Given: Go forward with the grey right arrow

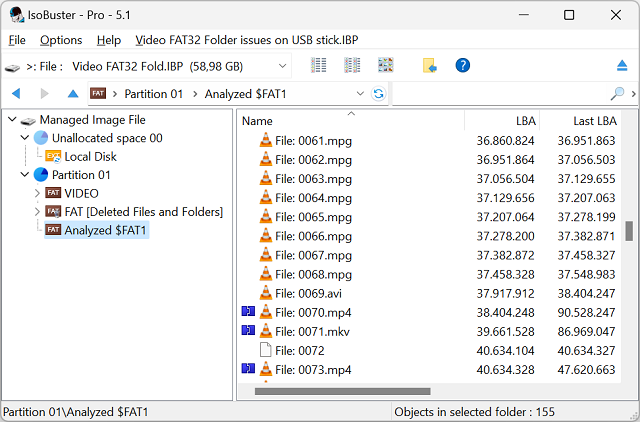Looking at the screenshot, I should click(44, 94).
